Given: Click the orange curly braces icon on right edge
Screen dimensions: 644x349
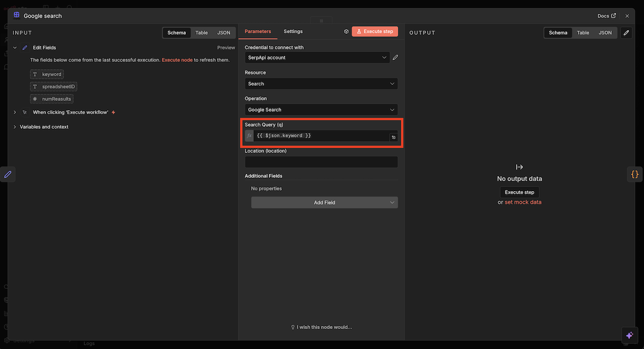Looking at the screenshot, I should (635, 174).
